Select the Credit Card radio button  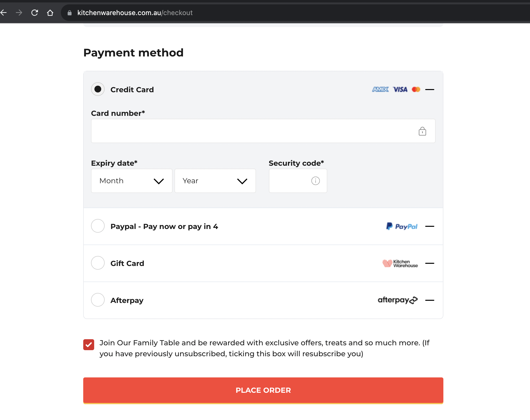[98, 89]
